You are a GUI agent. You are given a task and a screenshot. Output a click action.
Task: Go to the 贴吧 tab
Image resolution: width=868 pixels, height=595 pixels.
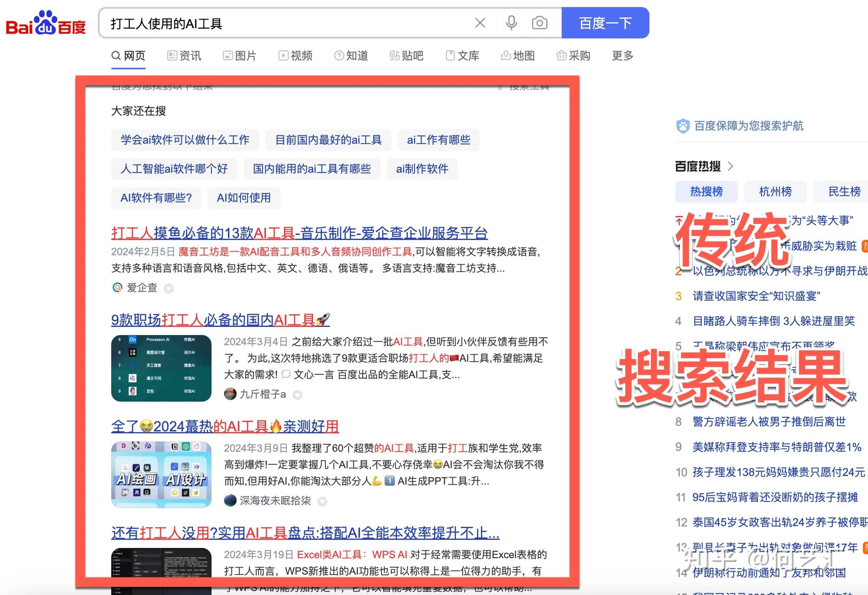pos(406,56)
